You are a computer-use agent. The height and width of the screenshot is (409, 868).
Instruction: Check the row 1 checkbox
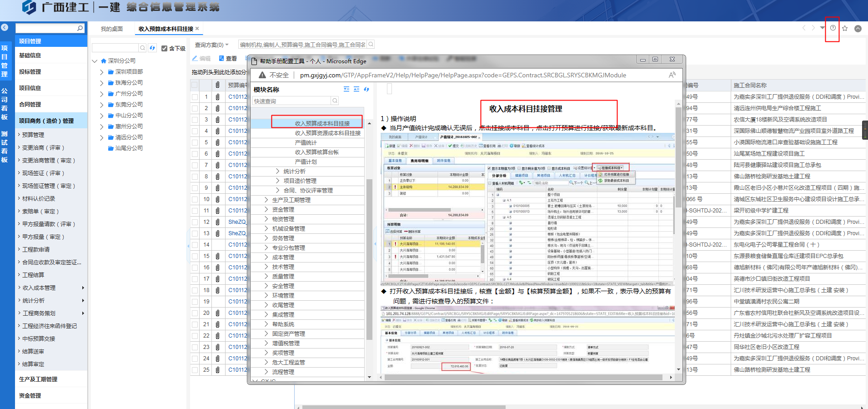pos(195,97)
